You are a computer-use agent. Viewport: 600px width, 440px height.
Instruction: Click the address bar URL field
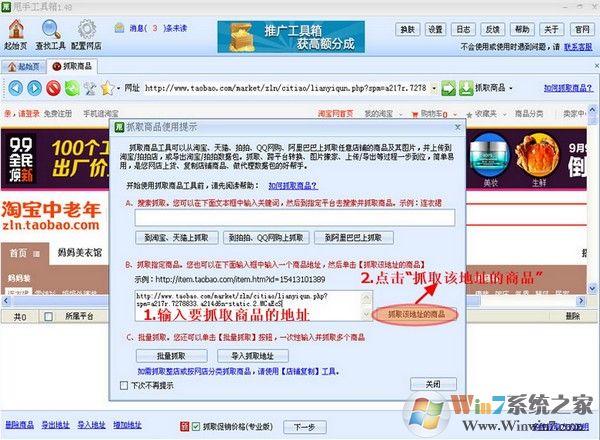pos(286,88)
